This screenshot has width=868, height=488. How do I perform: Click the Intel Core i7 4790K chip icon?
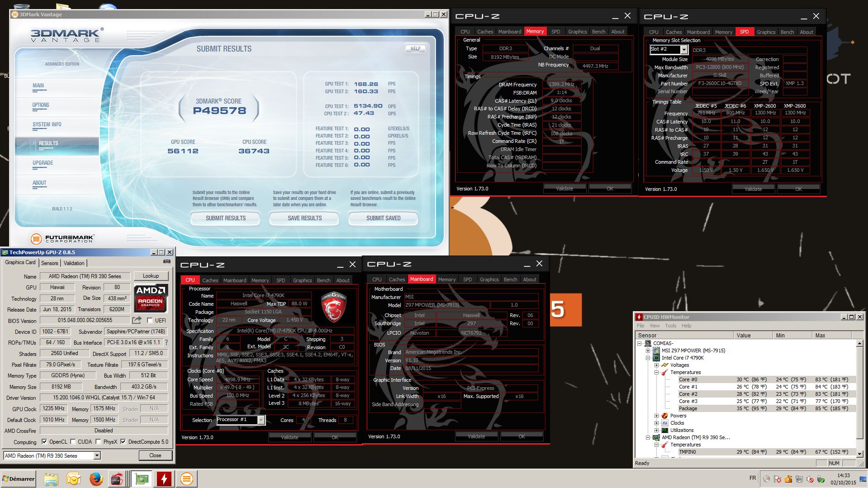point(656,358)
